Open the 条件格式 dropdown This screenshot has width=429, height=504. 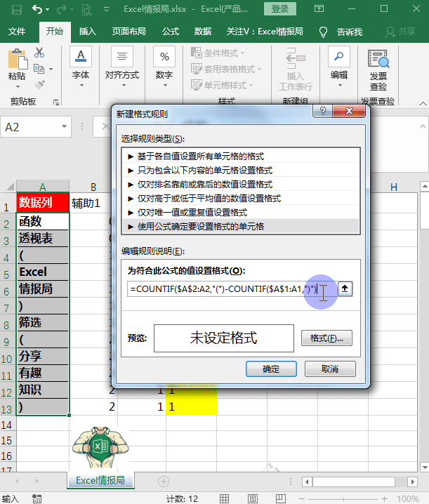coord(218,53)
